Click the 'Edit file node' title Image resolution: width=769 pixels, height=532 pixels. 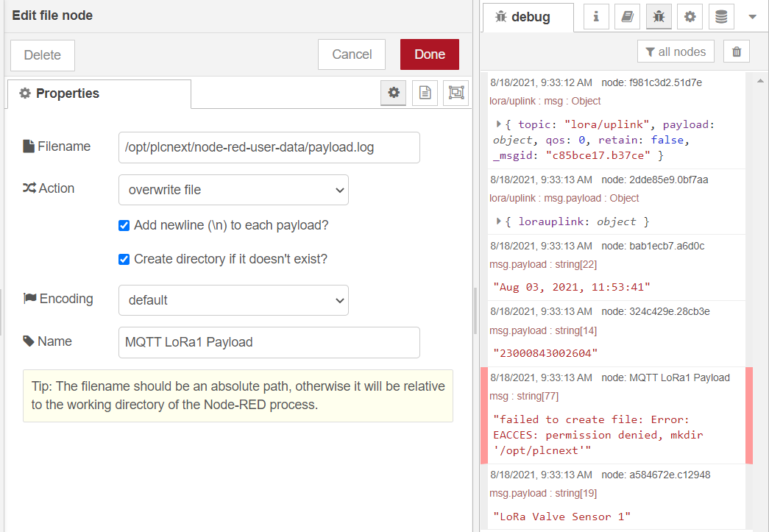(52, 15)
